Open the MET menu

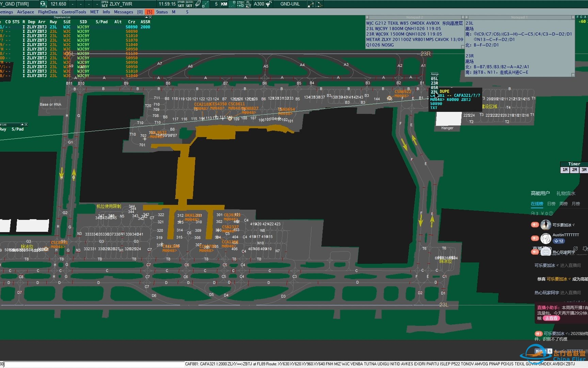(x=94, y=12)
